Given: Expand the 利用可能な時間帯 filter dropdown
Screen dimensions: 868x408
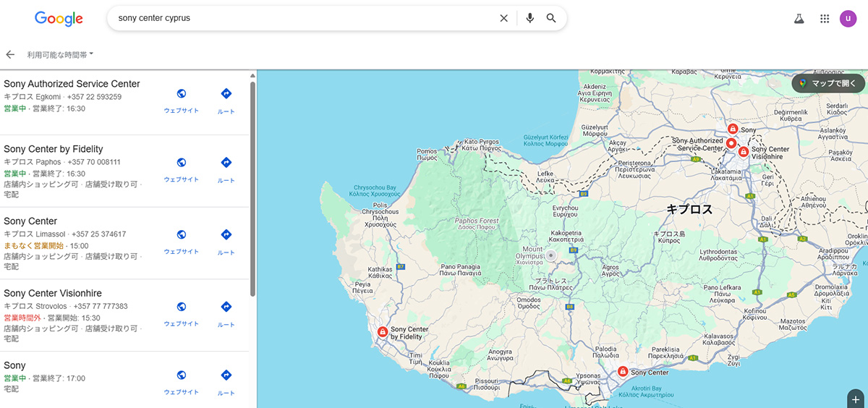Looking at the screenshot, I should point(61,54).
